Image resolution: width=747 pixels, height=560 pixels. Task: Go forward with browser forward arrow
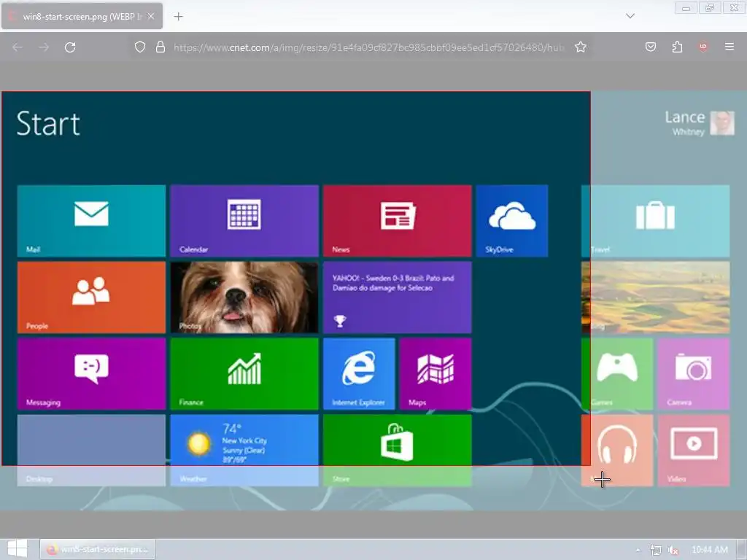click(44, 47)
